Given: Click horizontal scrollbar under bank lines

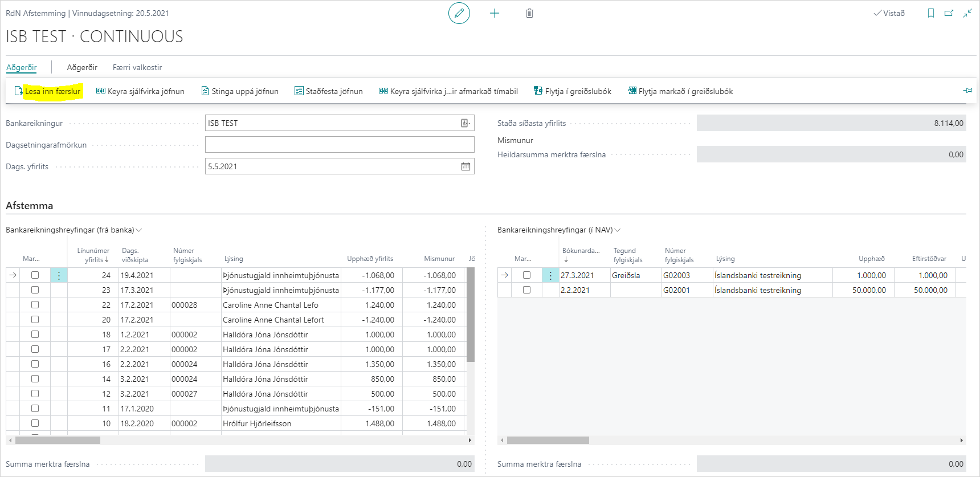Looking at the screenshot, I should pyautogui.click(x=58, y=440).
